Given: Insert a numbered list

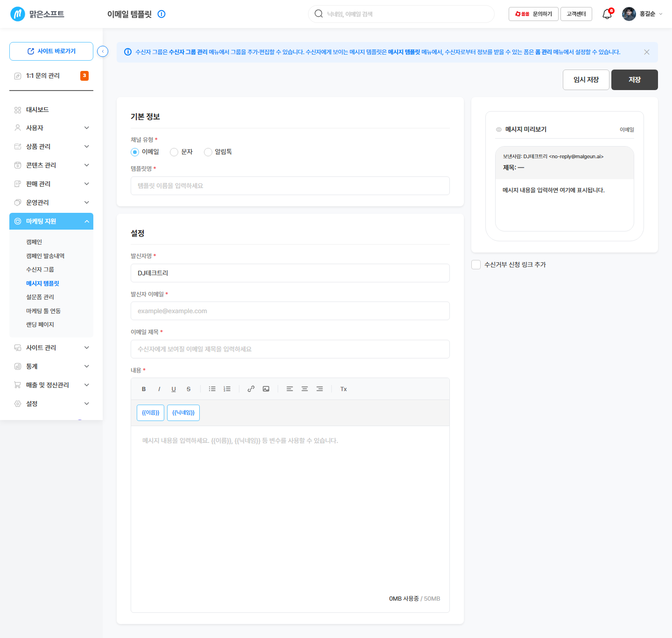Looking at the screenshot, I should click(x=227, y=389).
